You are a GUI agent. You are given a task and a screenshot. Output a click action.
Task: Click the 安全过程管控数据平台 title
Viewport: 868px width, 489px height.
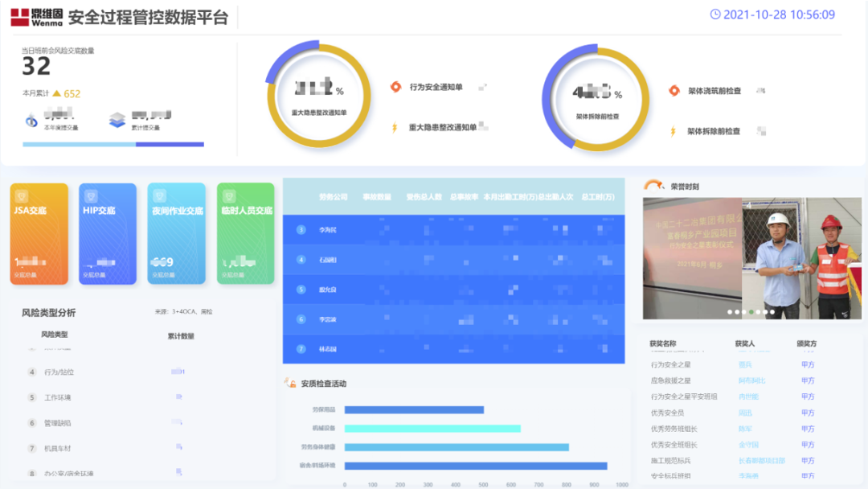tap(148, 17)
